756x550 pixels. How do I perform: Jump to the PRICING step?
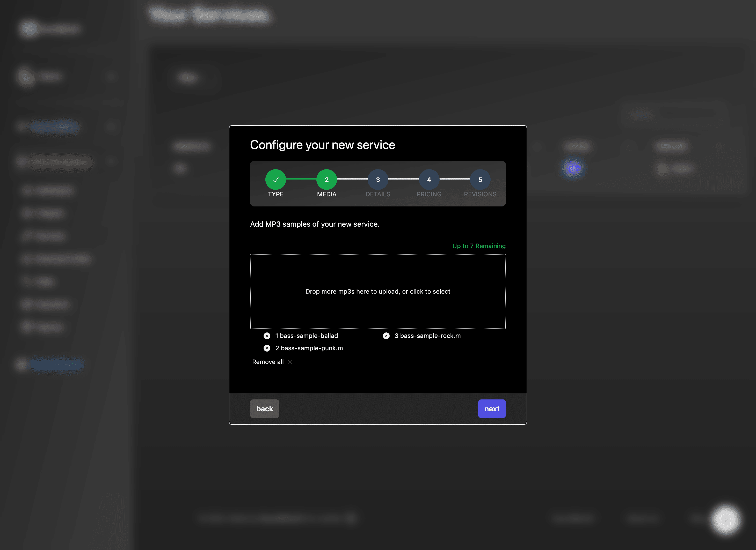coord(429,179)
